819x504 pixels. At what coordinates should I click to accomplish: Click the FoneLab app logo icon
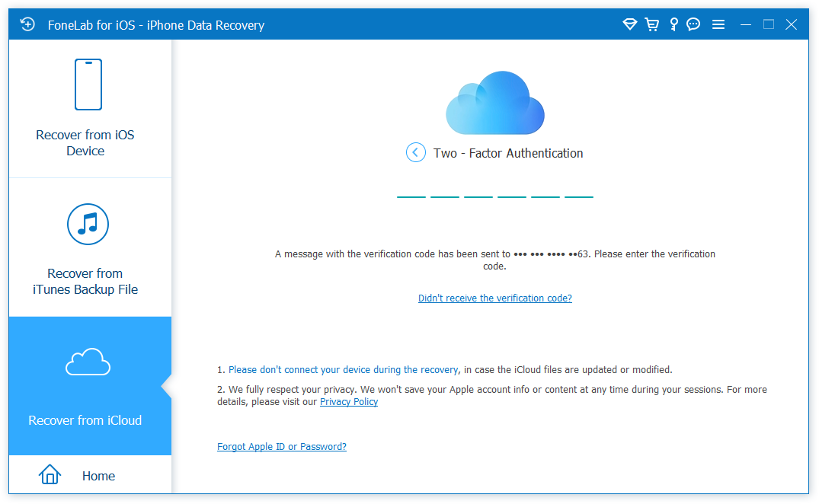click(x=27, y=24)
